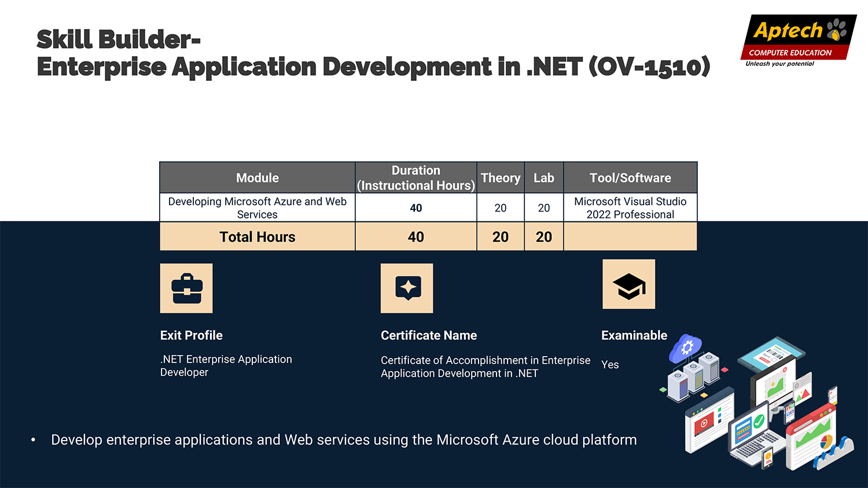Image resolution: width=868 pixels, height=488 pixels.
Task: Click the bullet about Microsoft Azure cloud platform
Action: tap(344, 440)
